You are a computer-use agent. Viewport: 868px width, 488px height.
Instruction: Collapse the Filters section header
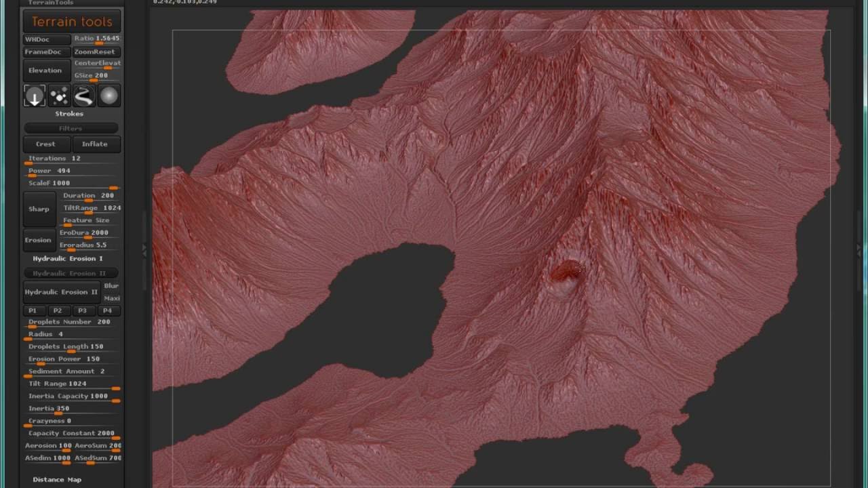[x=71, y=128]
